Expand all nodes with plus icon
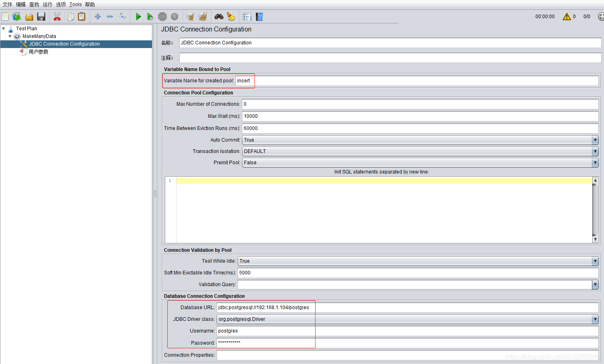Screen dimensions: 604x364 click(x=98, y=17)
